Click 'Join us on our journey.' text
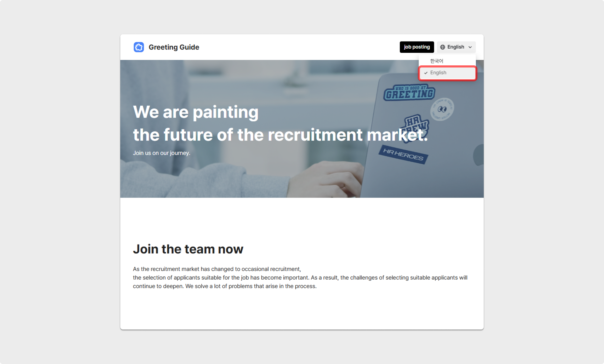 click(161, 153)
